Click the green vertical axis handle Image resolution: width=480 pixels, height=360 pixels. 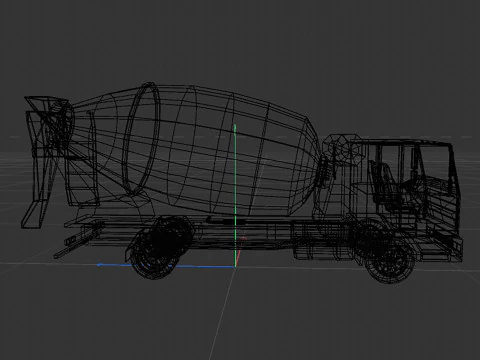click(x=235, y=195)
